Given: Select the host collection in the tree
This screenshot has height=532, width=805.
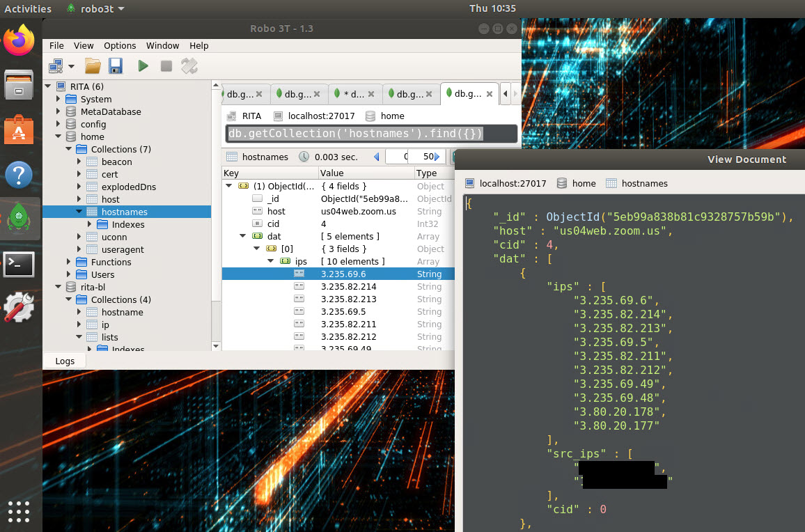Looking at the screenshot, I should (x=111, y=199).
